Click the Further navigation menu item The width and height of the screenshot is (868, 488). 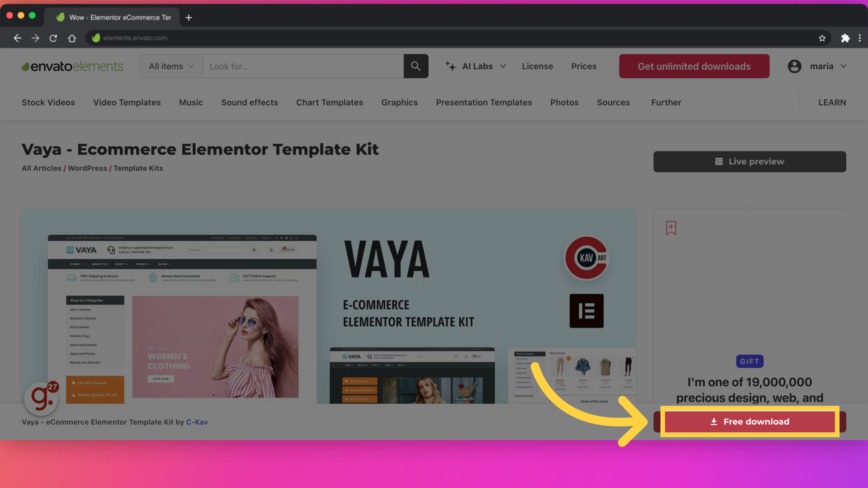[666, 103]
